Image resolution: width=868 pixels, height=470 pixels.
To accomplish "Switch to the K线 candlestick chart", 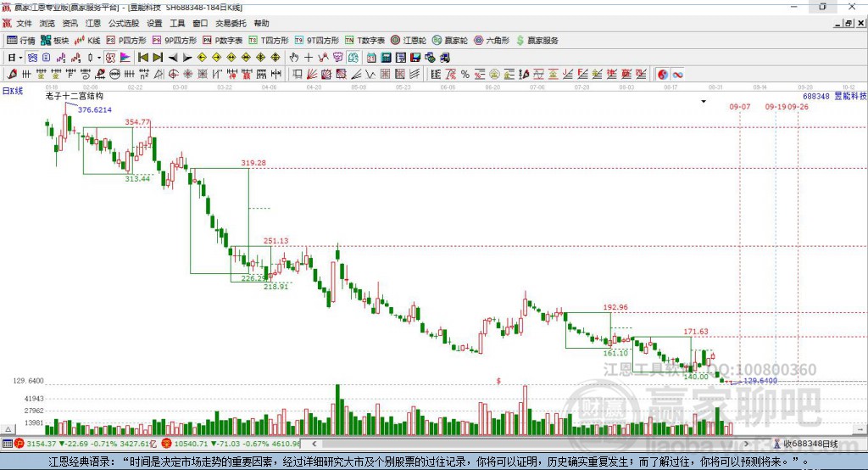I will (x=87, y=41).
